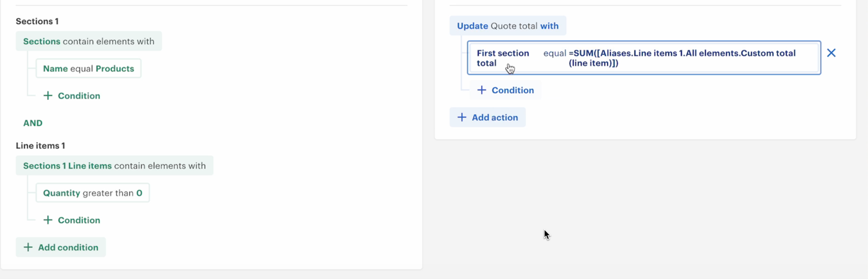This screenshot has width=868, height=279.
Task: Select the First section total field name
Action: [503, 58]
